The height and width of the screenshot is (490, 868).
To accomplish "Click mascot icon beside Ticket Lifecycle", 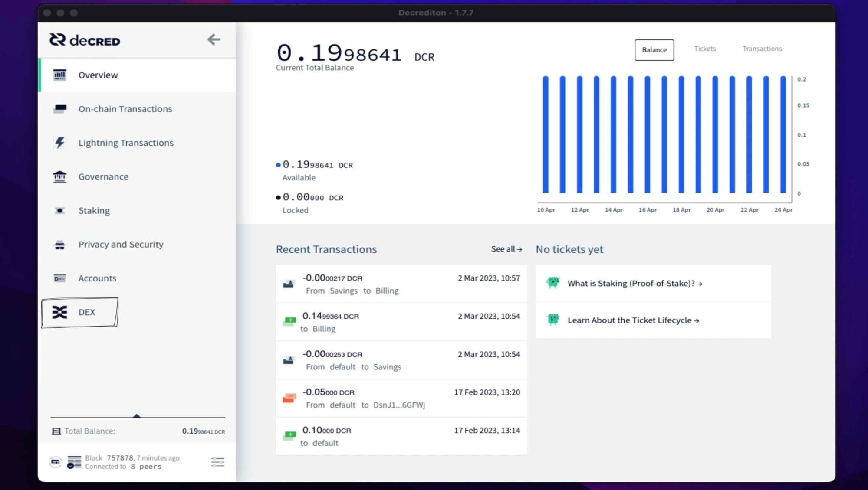I will pyautogui.click(x=553, y=320).
